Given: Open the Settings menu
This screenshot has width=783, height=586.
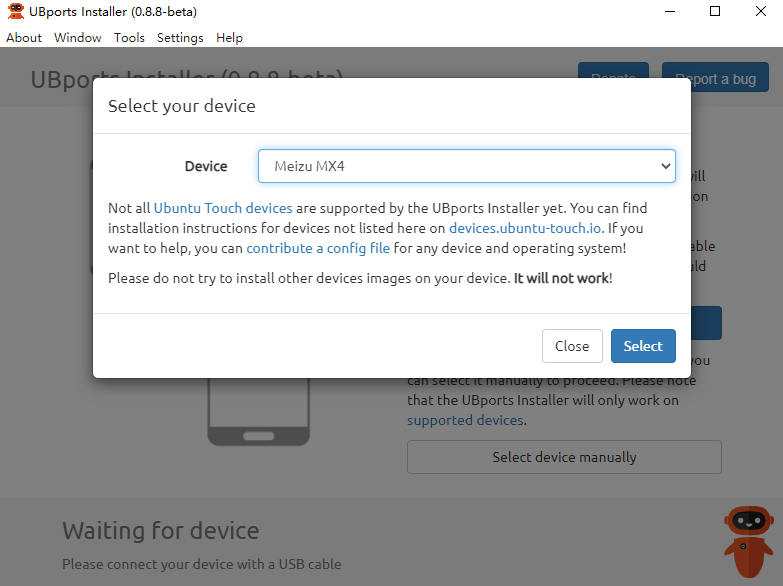Looking at the screenshot, I should (180, 37).
